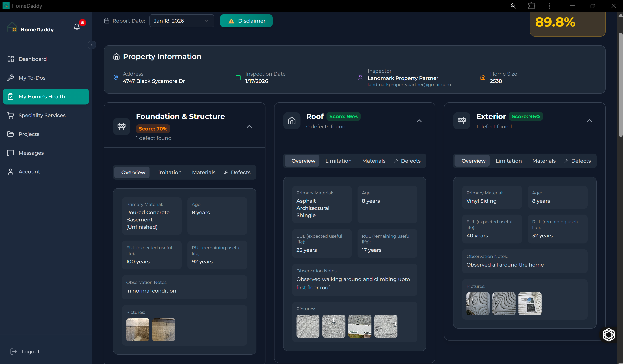This screenshot has height=364, width=623.
Task: Open the chat assistant floating icon
Action: pos(609,335)
